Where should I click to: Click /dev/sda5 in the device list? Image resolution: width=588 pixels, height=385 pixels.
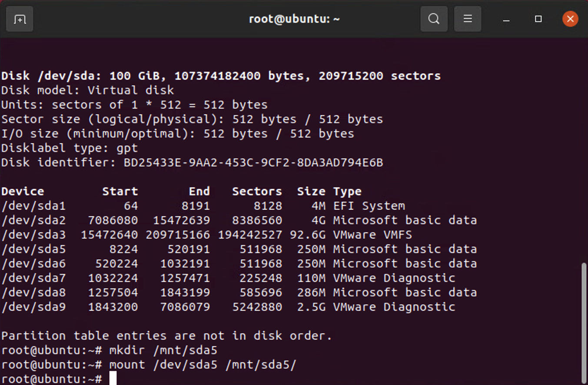point(33,249)
